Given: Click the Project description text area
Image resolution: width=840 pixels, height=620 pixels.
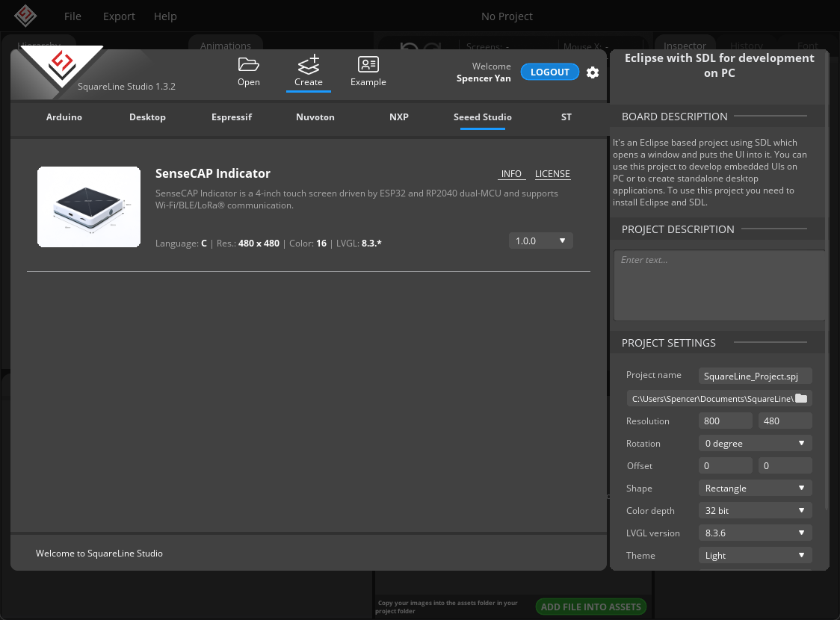Looking at the screenshot, I should click(x=719, y=285).
